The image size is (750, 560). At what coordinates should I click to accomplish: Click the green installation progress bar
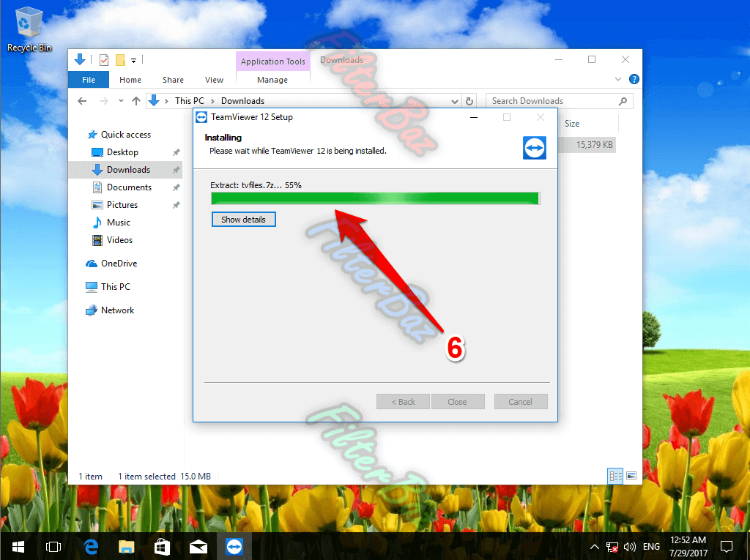coord(374,198)
